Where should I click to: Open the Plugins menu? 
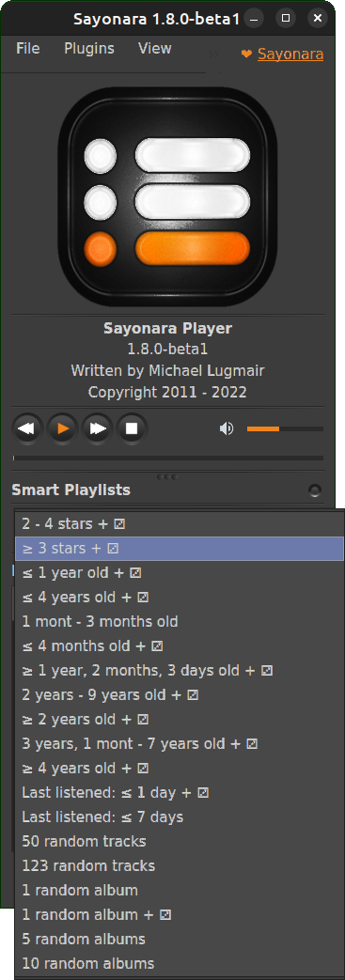click(88, 49)
